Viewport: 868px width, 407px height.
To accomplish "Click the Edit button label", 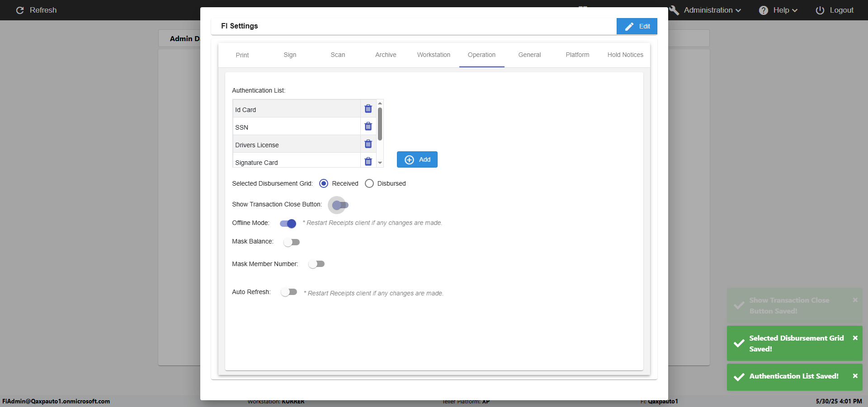I will pos(644,26).
